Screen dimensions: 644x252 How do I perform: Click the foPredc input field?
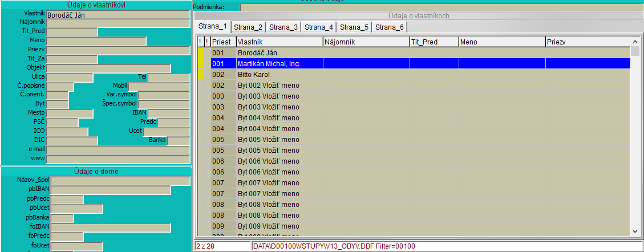click(x=67, y=237)
